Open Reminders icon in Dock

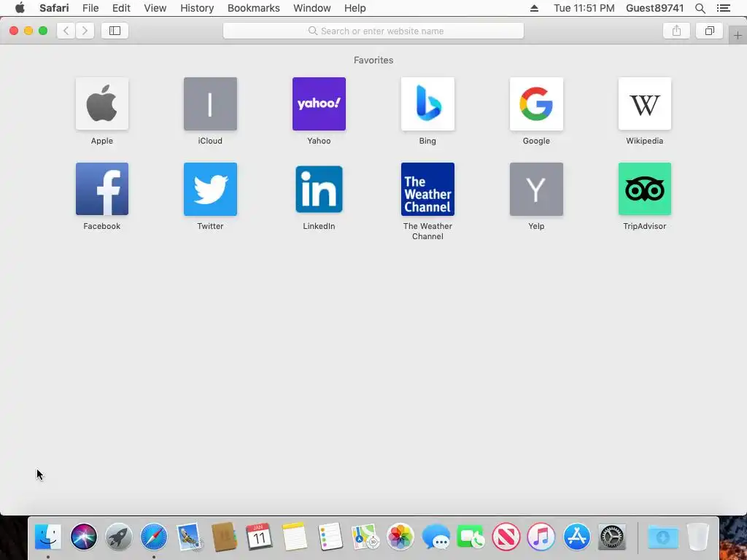point(330,537)
